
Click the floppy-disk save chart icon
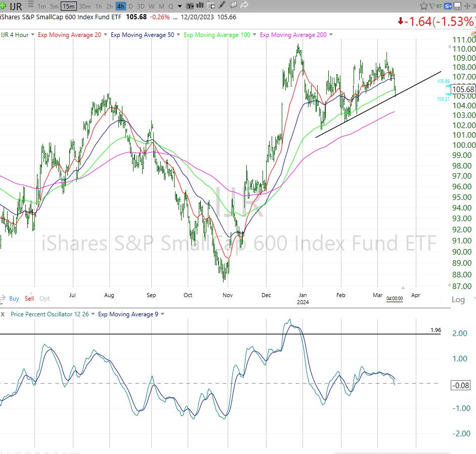coord(457,6)
